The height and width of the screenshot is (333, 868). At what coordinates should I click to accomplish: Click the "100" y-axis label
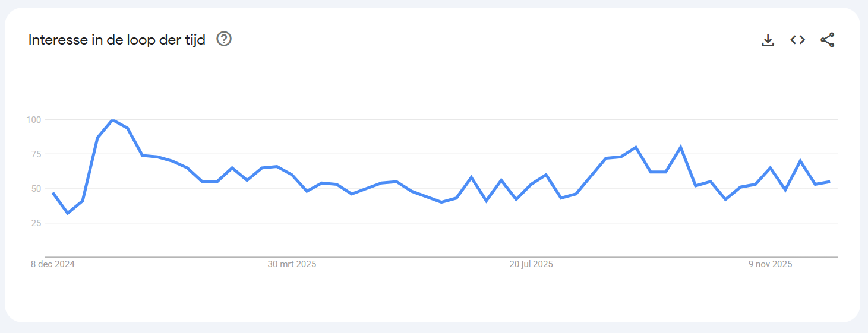coord(34,120)
